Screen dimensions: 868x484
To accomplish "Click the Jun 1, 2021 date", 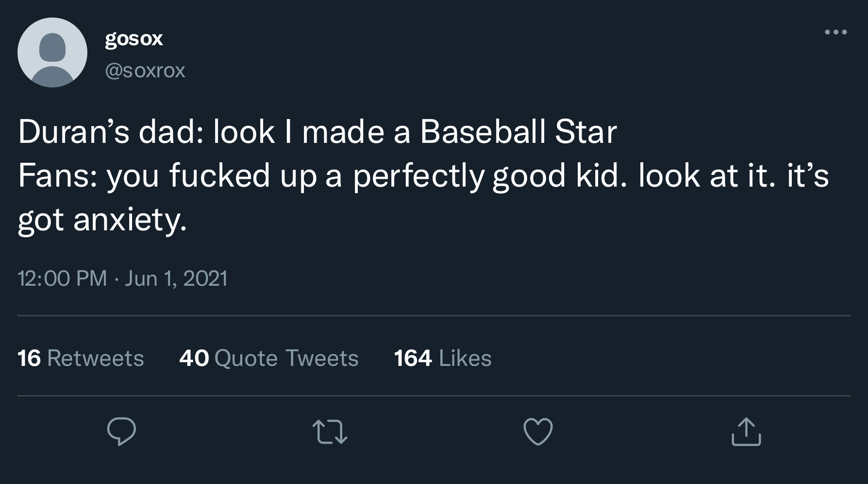I will click(x=176, y=278).
